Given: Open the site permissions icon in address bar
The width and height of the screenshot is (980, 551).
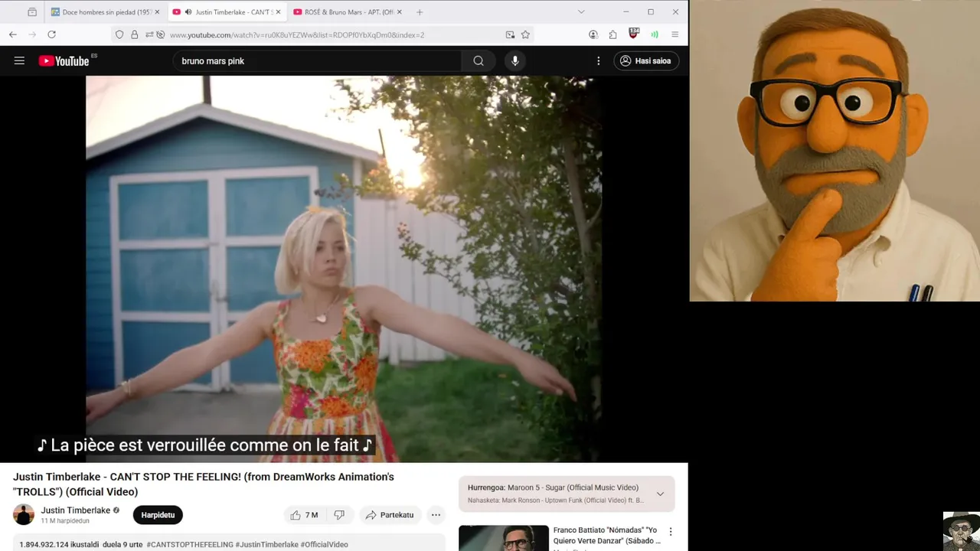Looking at the screenshot, I should [x=149, y=34].
